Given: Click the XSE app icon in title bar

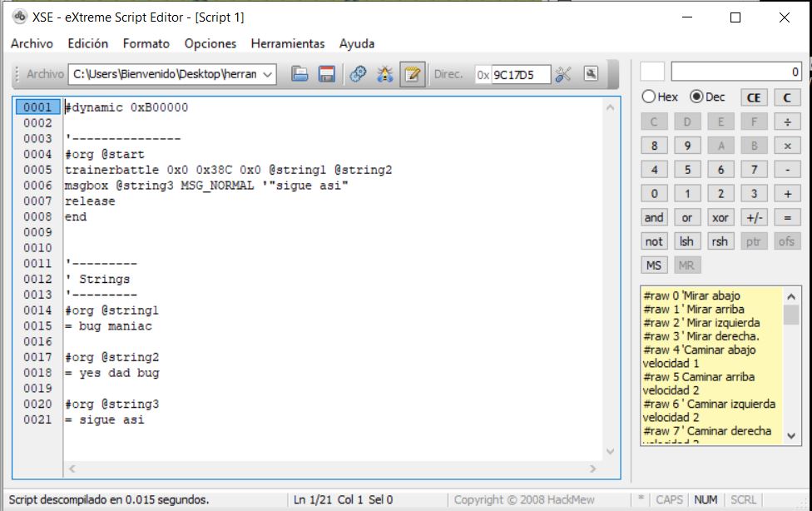Looking at the screenshot, I should point(19,17).
